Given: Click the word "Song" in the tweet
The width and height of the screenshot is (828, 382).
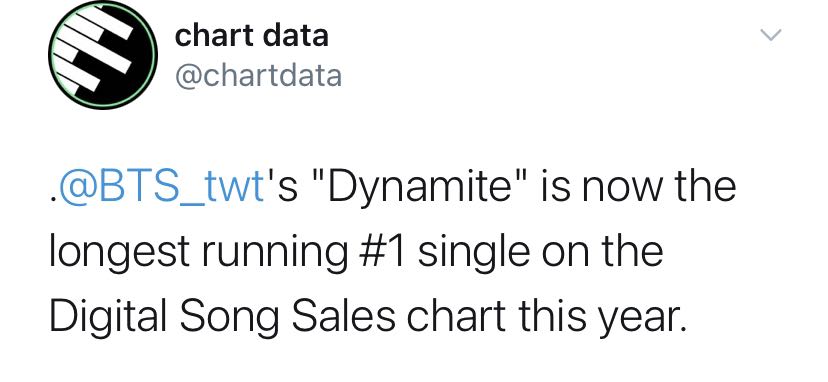Looking at the screenshot, I should pos(230,317).
